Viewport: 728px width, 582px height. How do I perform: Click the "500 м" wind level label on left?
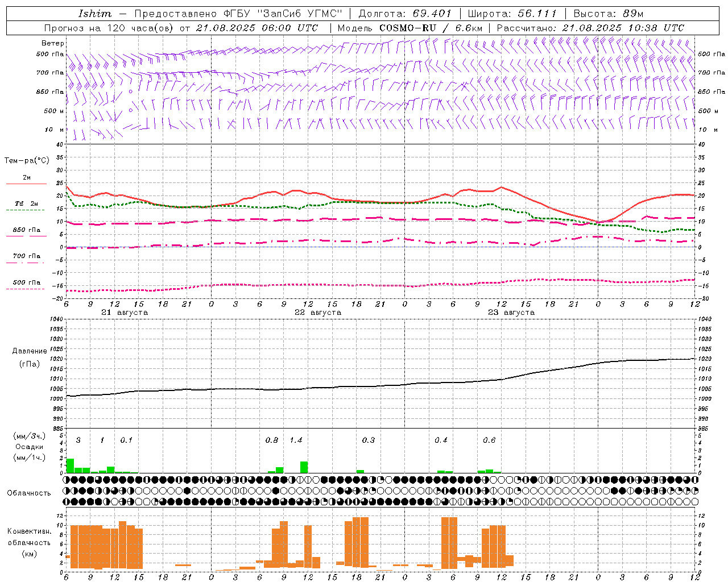[54, 111]
